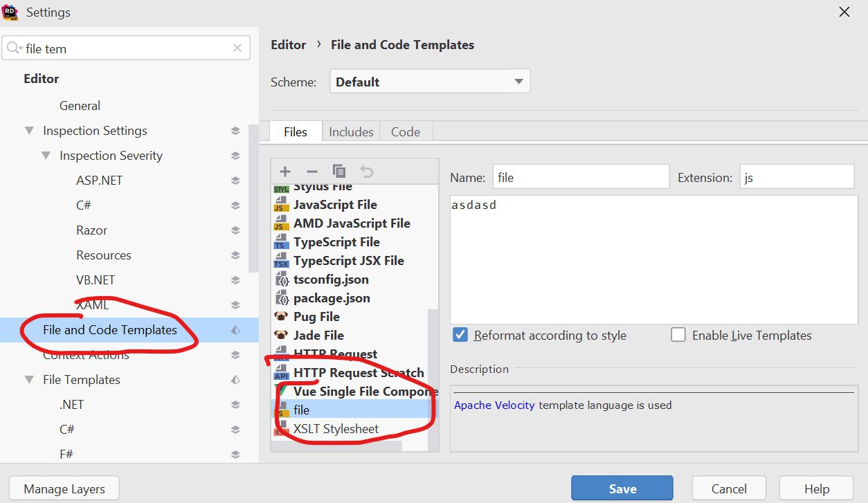Click the copy template icon
This screenshot has height=503, width=868.
338,171
